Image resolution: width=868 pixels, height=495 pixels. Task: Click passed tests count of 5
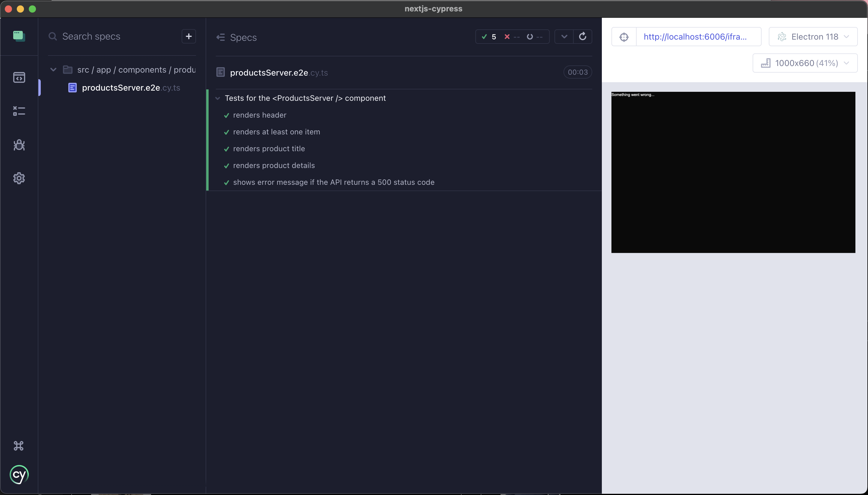(489, 37)
